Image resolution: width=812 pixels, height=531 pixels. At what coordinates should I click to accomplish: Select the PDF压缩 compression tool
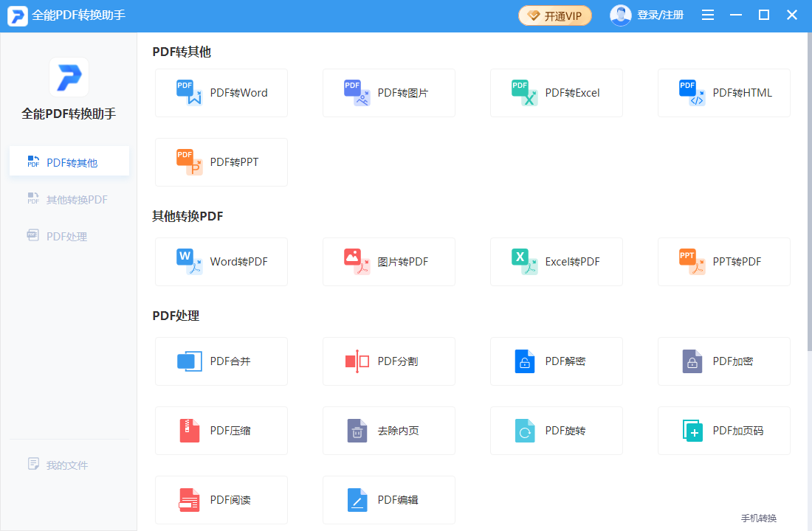point(221,431)
